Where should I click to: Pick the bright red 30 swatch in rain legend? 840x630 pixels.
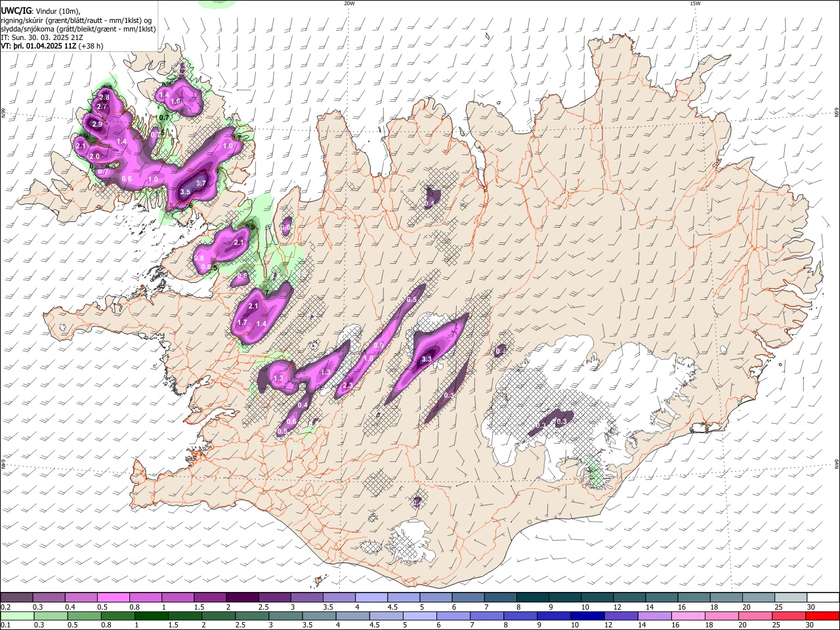pos(823,616)
